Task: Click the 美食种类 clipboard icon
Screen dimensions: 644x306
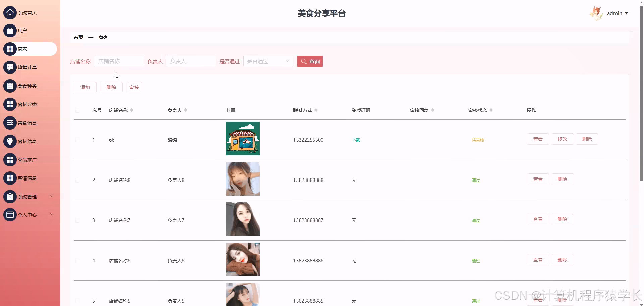Action: click(10, 86)
